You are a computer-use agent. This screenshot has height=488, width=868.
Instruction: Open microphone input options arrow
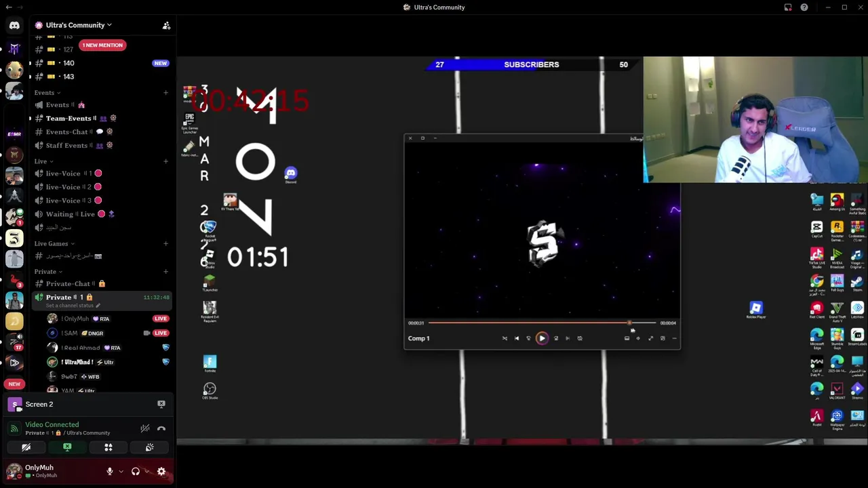click(x=121, y=472)
